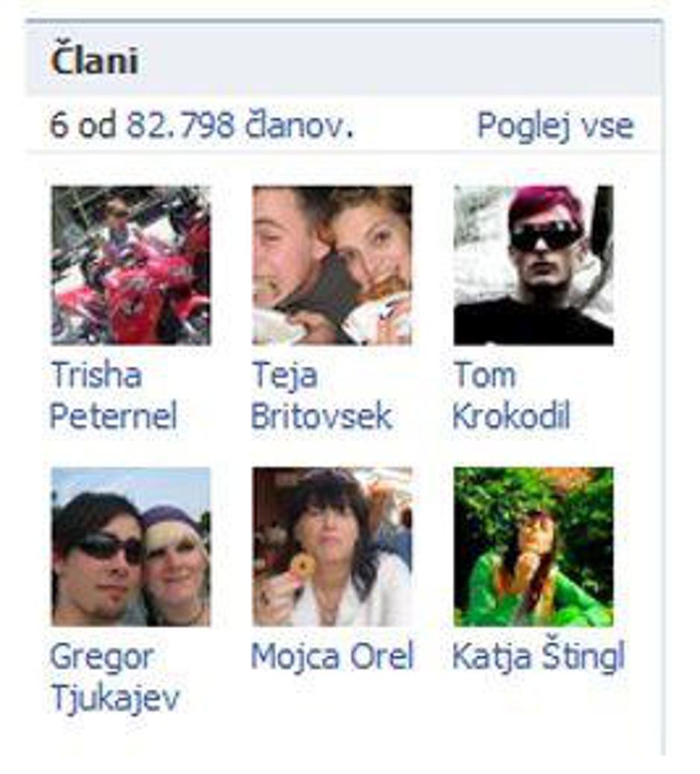Click Poglej vse to view all members
700x774 pixels.
click(x=556, y=126)
